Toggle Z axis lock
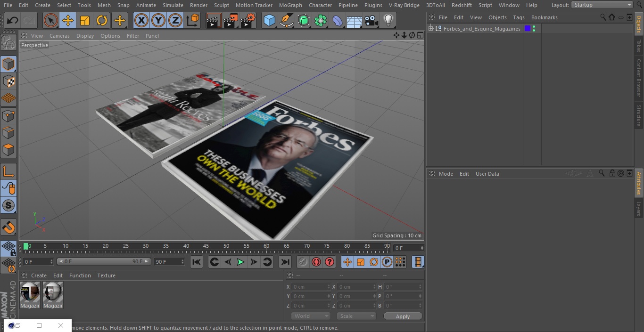 [x=175, y=21]
